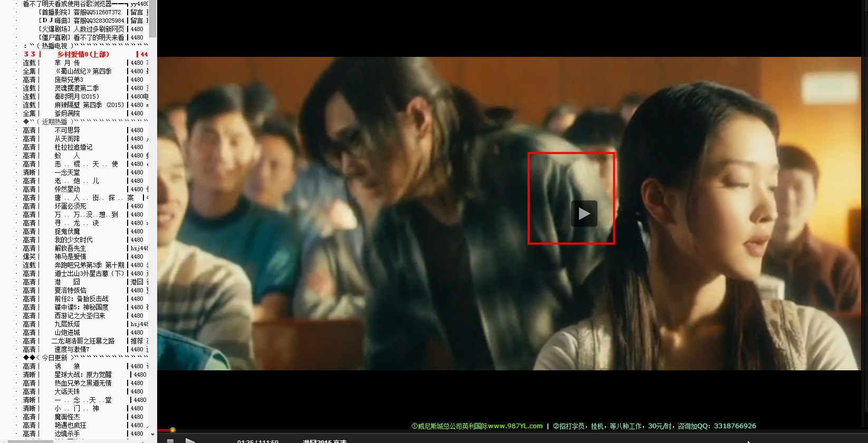Click the typist recruitment ad with QQ 3318766926
Screen dimensions: 868x443
tap(654, 426)
